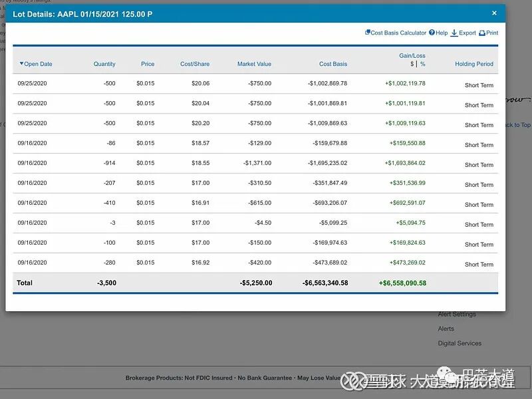Click the Cost Basis Calculator icon
532x399 pixels.
coord(368,32)
